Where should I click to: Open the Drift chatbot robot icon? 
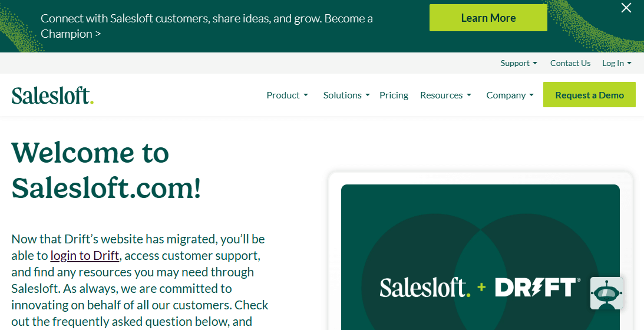[607, 293]
